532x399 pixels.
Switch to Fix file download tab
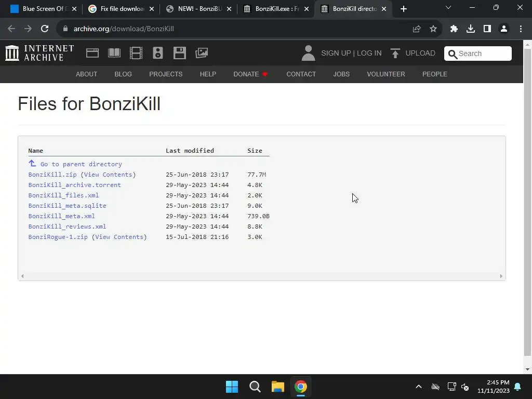point(122,9)
